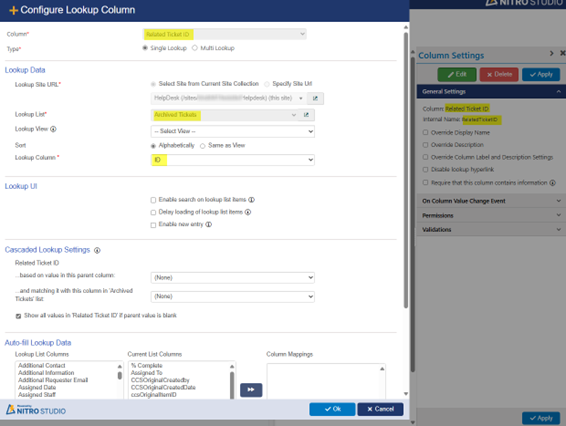Click double-arrow add mapping button
This screenshot has width=566, height=426.
tap(251, 390)
